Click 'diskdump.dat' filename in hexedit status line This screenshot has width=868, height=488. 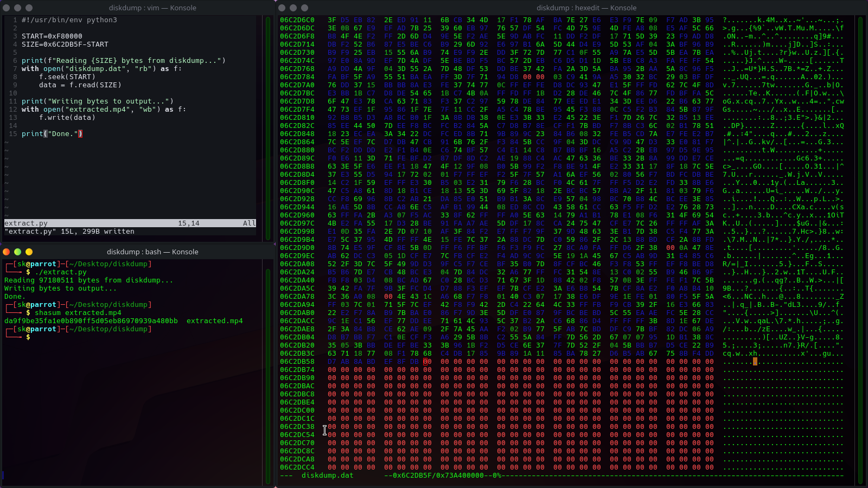point(328,476)
